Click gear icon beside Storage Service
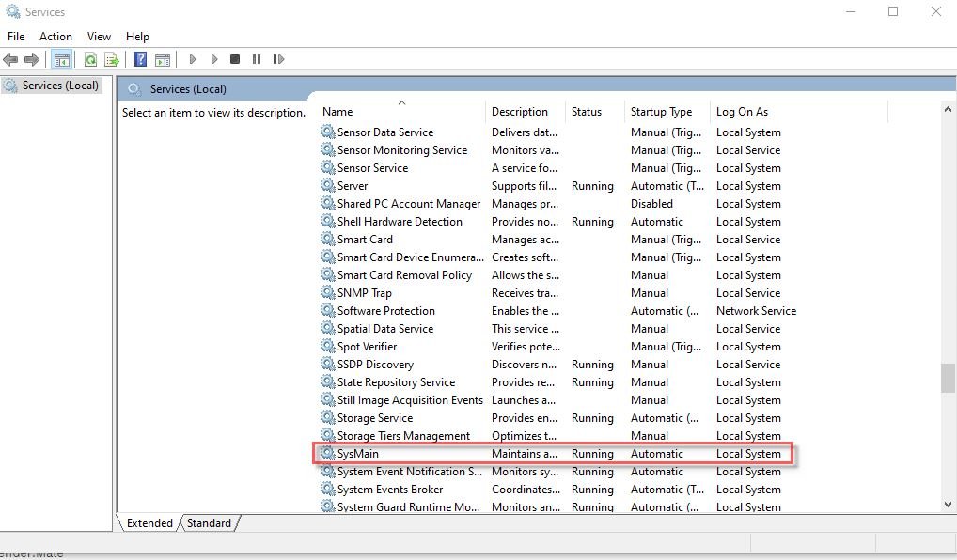 coord(328,418)
